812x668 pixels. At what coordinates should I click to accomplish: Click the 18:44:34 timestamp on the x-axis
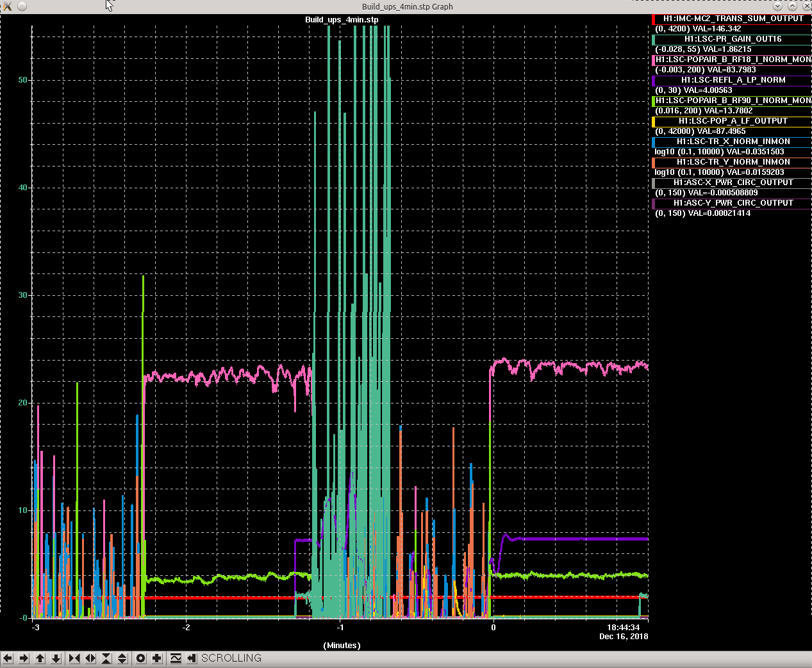(624, 628)
